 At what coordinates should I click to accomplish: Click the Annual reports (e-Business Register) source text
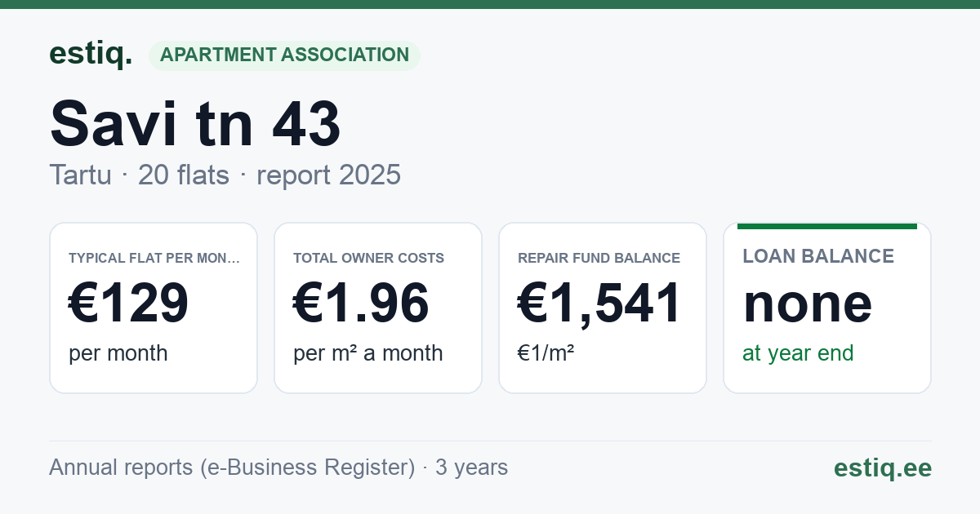coord(278,467)
